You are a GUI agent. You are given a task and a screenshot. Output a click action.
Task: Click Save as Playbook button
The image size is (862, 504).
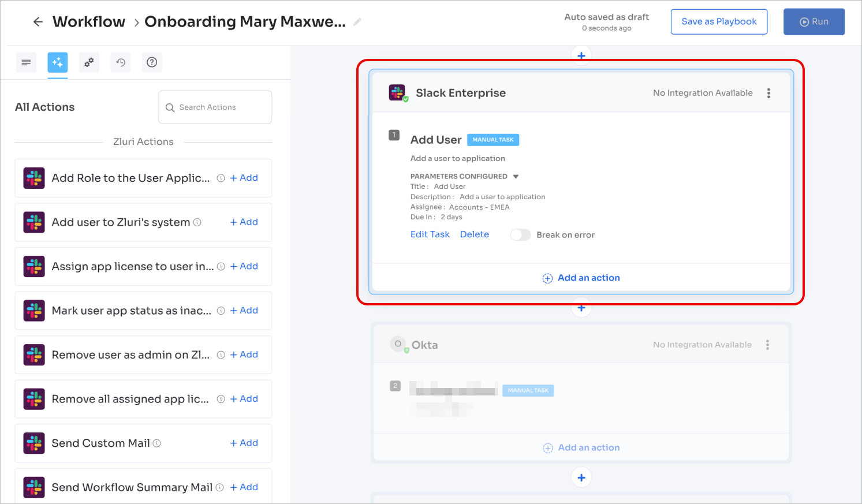(x=719, y=22)
